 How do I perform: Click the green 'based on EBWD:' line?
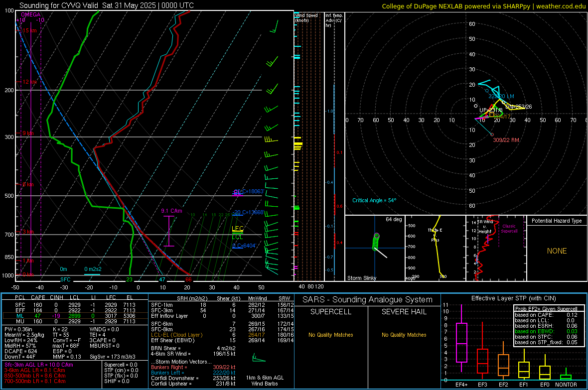(546, 331)
